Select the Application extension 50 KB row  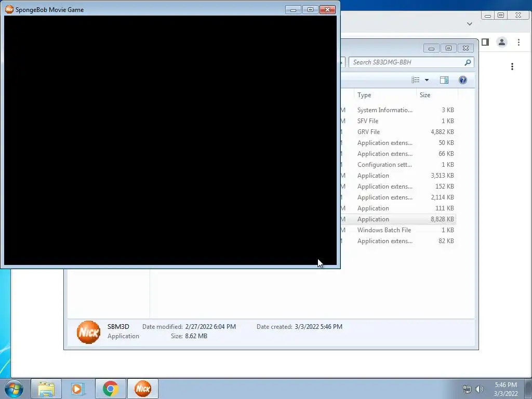coord(397,143)
